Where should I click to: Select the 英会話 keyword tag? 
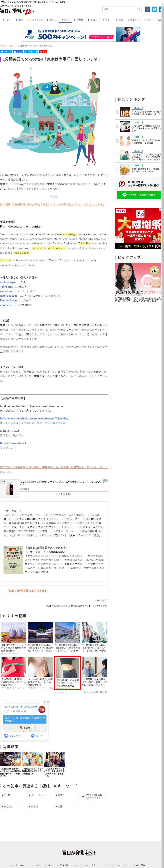coord(40,806)
